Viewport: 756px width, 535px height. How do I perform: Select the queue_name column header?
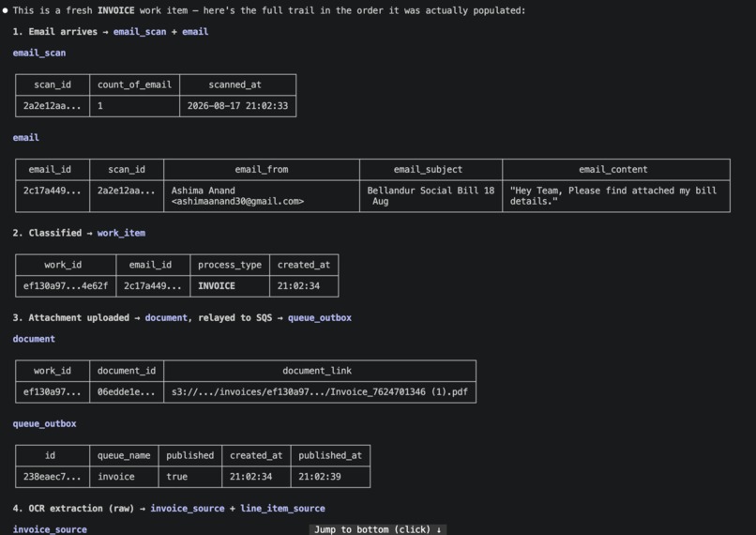(124, 456)
